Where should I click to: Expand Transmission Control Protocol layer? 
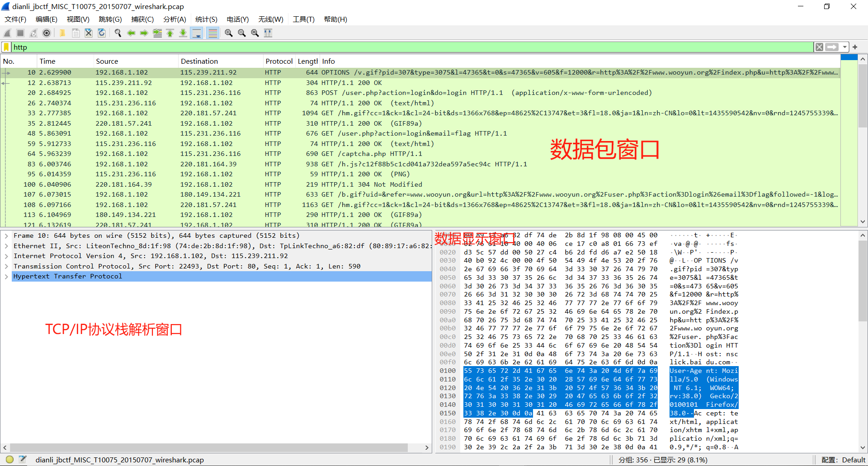click(x=6, y=266)
